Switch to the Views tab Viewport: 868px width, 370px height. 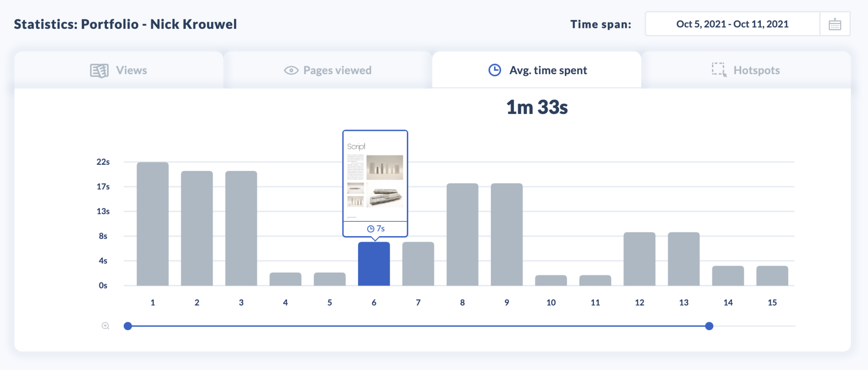(x=119, y=70)
